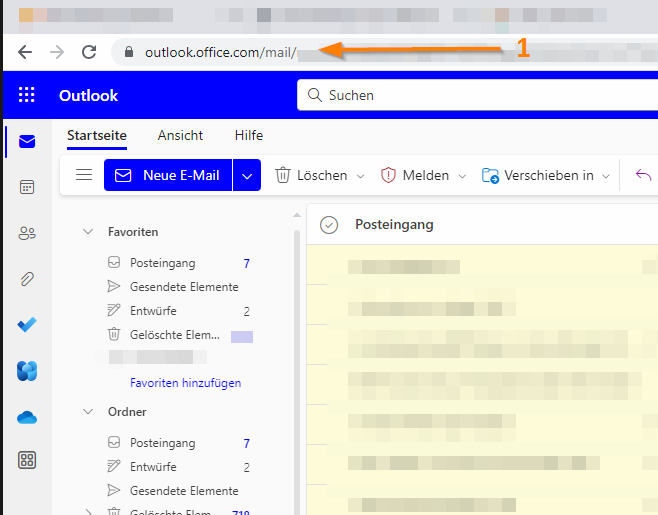
Task: Reload the page with refresh icon
Action: pyautogui.click(x=89, y=52)
